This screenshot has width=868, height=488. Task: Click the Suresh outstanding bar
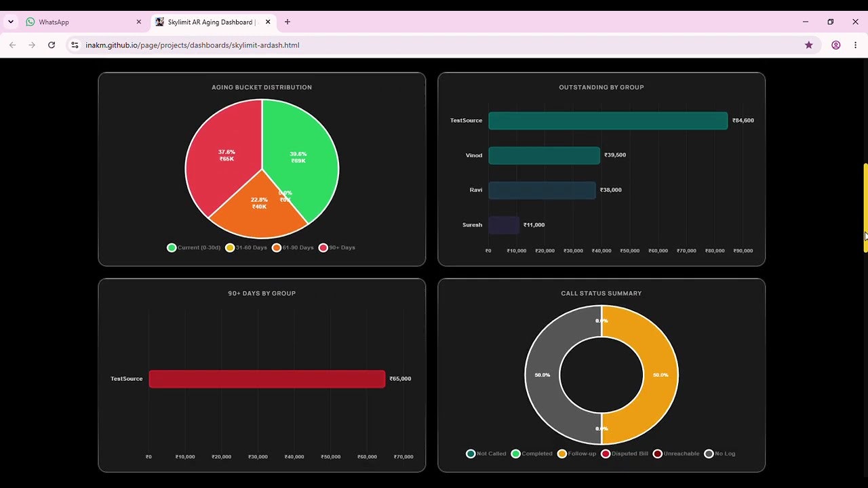(504, 225)
